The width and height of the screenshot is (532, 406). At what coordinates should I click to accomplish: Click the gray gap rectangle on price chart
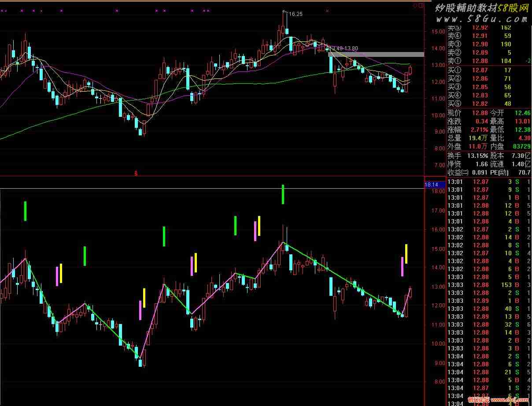[376, 54]
